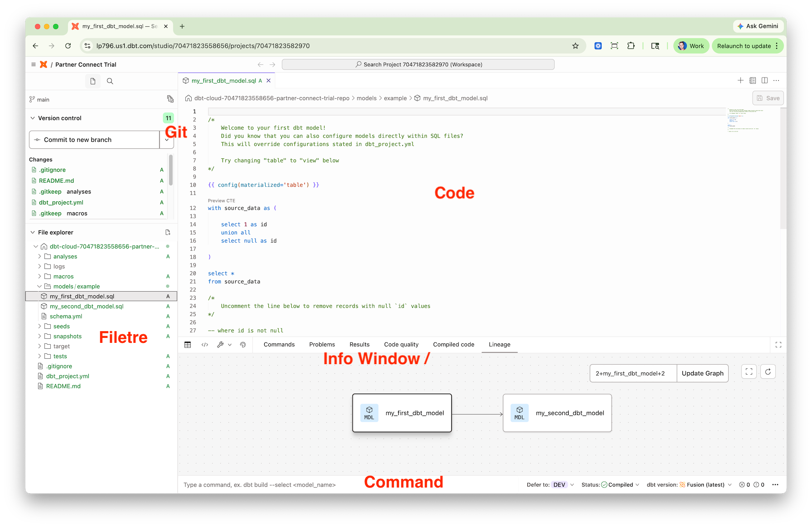The width and height of the screenshot is (812, 527).
Task: Select my_second_dbt_model node in lineage
Action: click(557, 413)
